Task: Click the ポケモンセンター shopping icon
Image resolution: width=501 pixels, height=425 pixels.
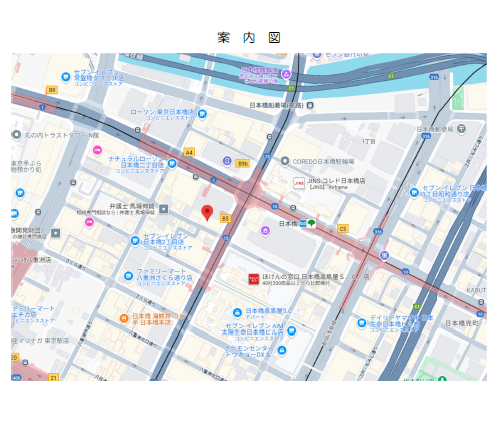Action: click(x=282, y=350)
